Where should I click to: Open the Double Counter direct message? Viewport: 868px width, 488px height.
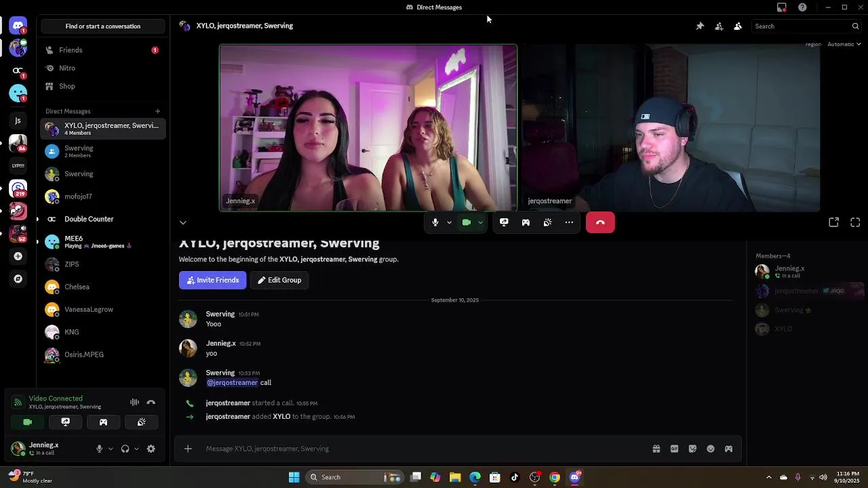102,219
